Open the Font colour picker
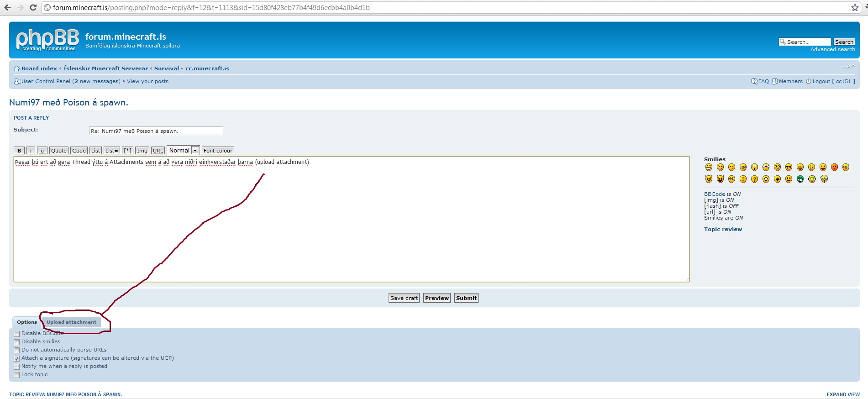Screen dimensions: 868x399 pos(218,151)
